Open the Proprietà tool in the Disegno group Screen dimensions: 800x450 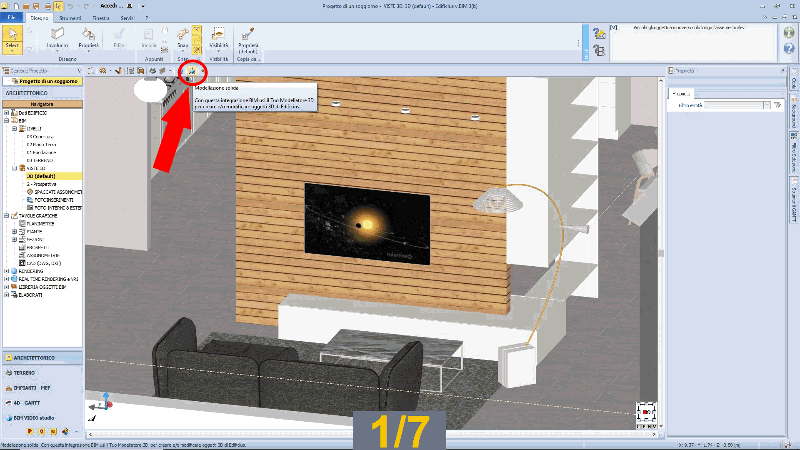(x=88, y=38)
